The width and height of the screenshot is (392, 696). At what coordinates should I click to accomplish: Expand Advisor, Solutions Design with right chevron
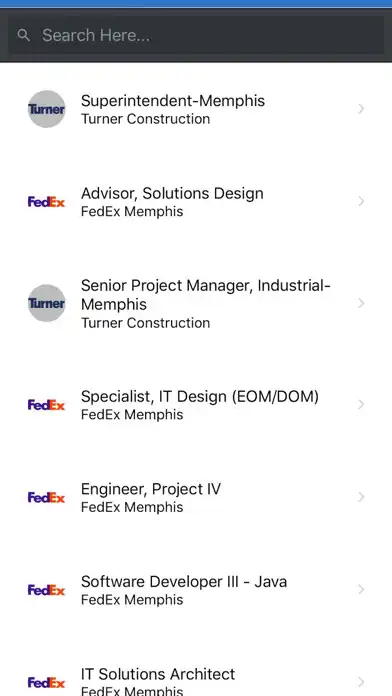tap(361, 202)
